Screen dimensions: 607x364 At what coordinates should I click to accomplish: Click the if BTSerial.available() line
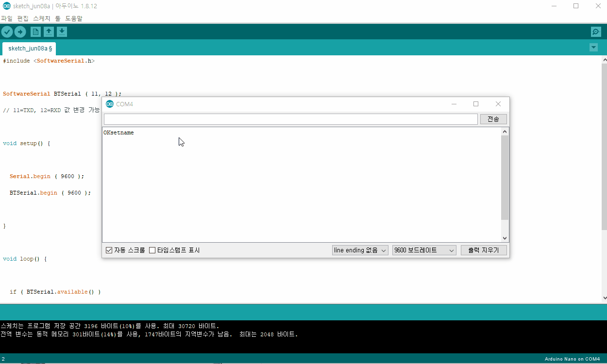click(55, 292)
